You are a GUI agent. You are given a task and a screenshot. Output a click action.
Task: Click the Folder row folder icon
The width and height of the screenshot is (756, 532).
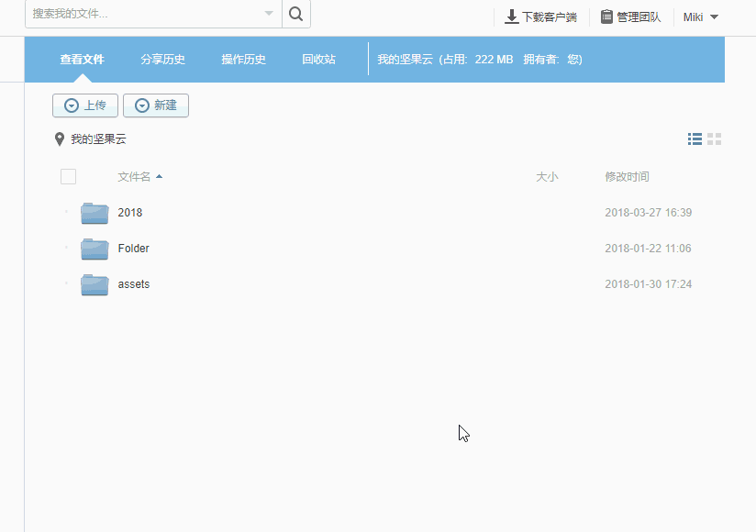pos(94,249)
